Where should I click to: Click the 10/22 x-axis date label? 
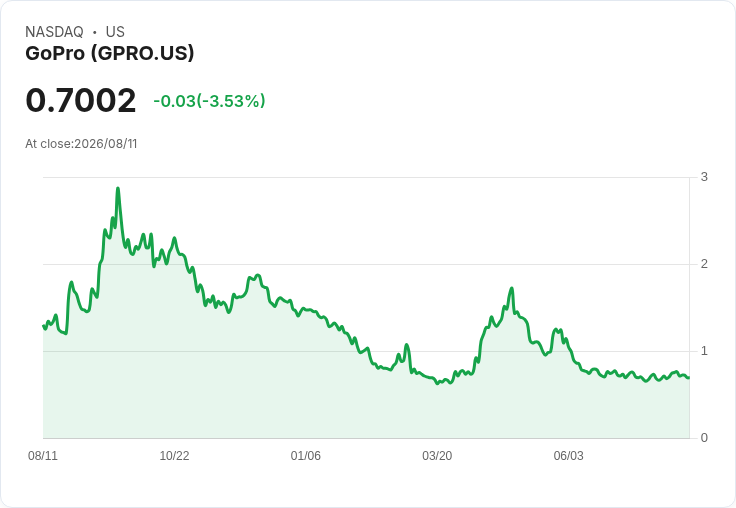(x=174, y=455)
